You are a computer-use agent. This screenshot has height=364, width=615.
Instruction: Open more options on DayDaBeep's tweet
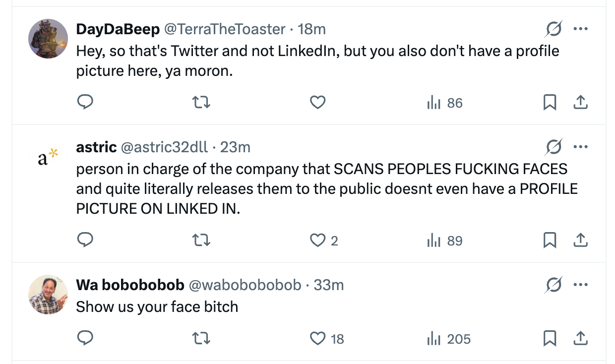(580, 29)
